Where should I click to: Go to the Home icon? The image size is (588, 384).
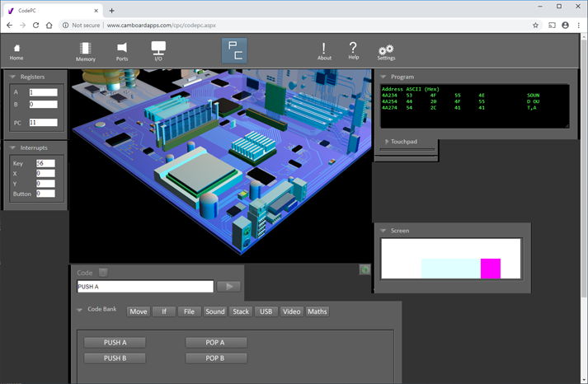click(16, 51)
